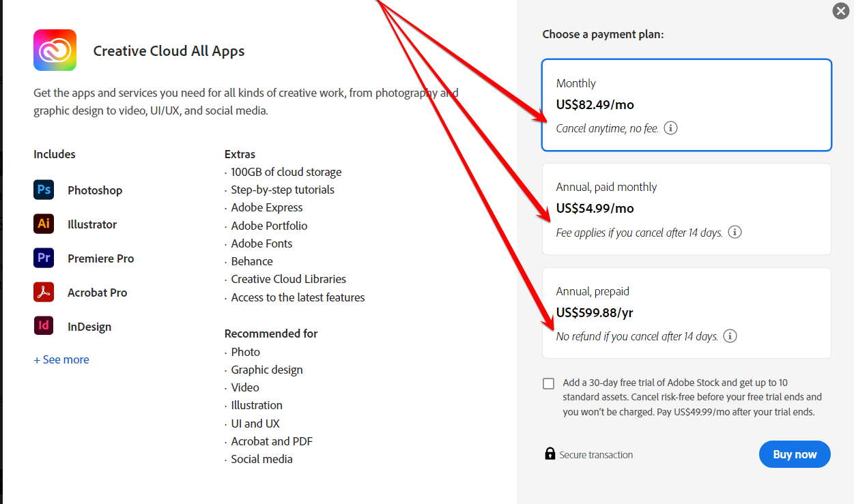Enable the 30-day Adobe Stock free trial

coord(548,383)
